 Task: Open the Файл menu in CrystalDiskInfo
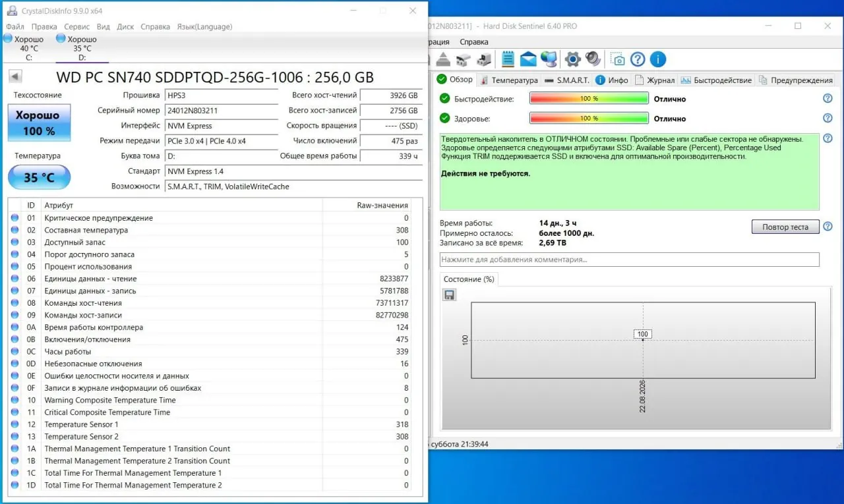click(x=15, y=27)
